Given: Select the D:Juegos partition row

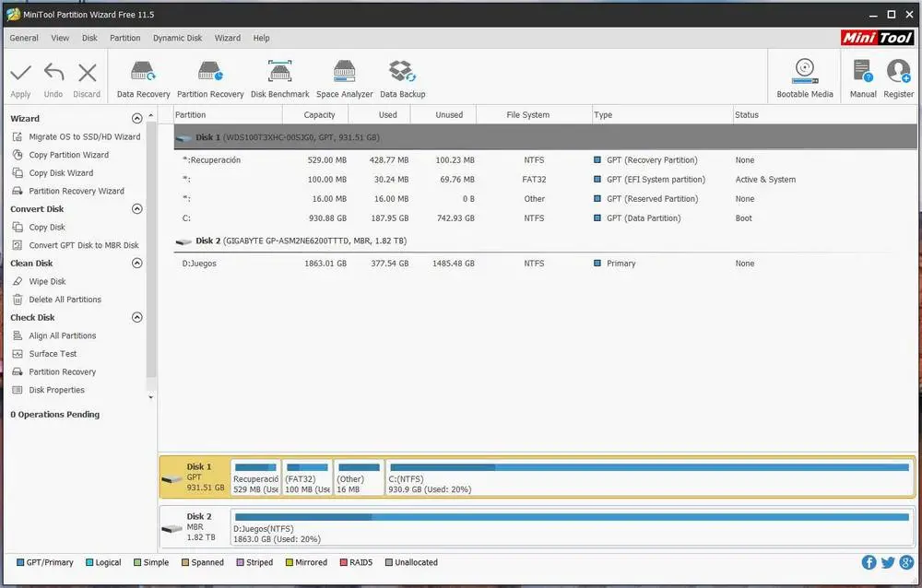Looking at the screenshot, I should click(x=545, y=264).
